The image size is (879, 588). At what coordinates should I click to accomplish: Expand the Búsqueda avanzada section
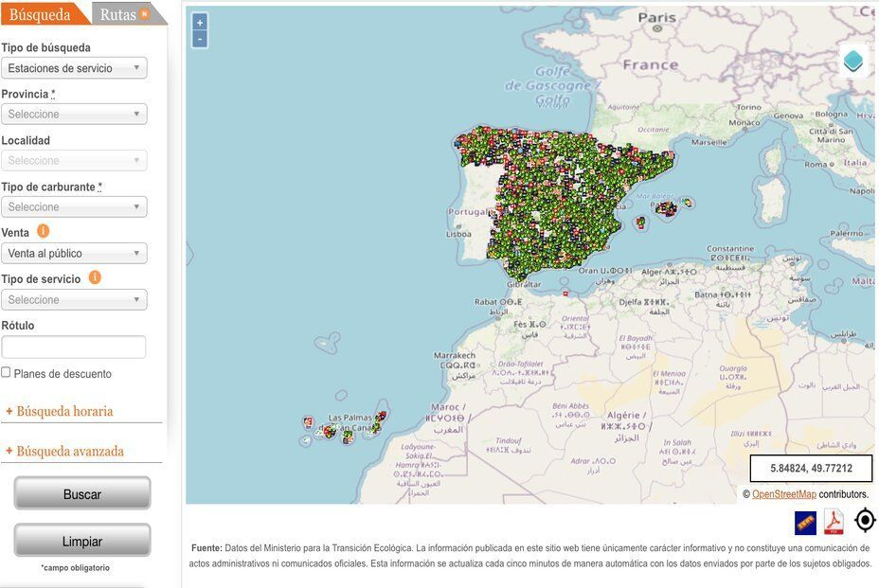(x=69, y=452)
